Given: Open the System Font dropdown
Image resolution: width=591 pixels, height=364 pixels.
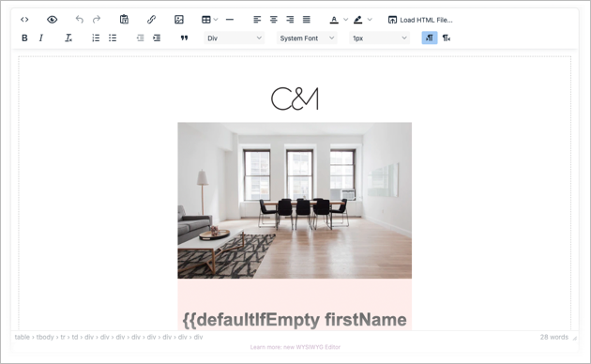Looking at the screenshot, I should (307, 38).
